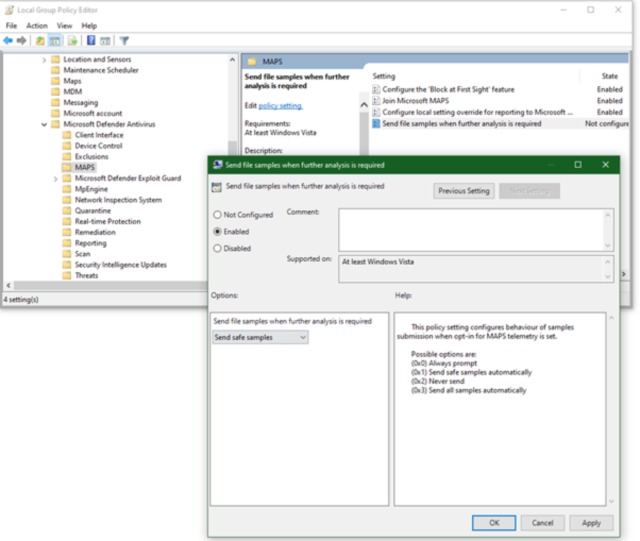Click the MAPS header folder icon
This screenshot has width=640, height=541.
(252, 62)
